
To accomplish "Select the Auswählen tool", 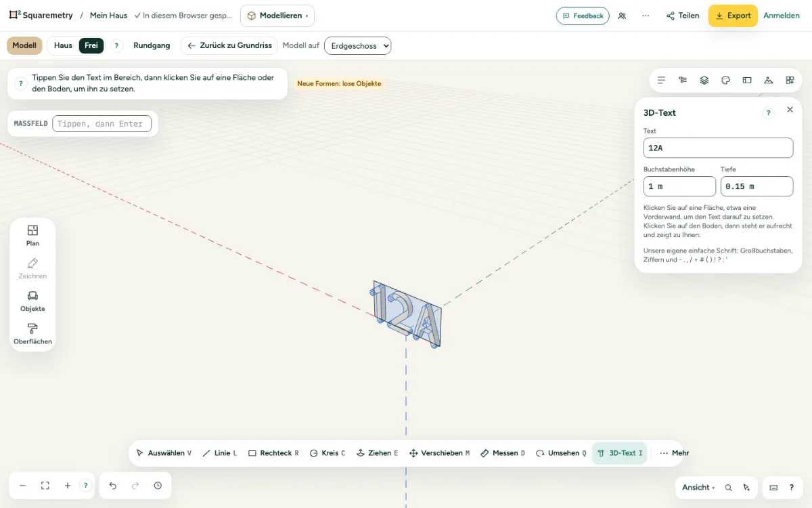I will pyautogui.click(x=164, y=453).
